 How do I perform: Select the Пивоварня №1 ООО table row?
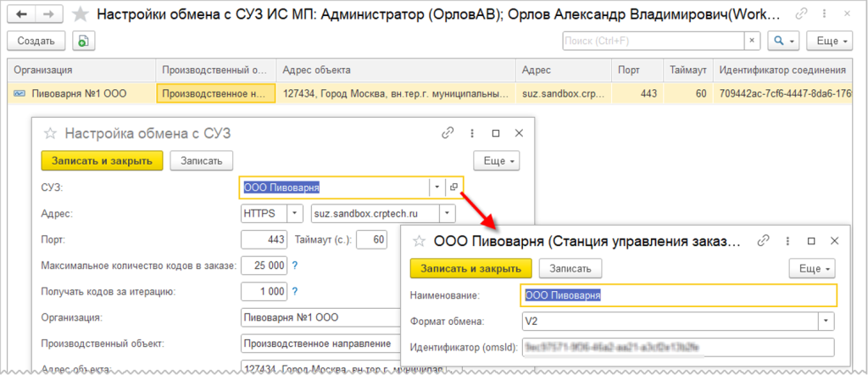(79, 93)
